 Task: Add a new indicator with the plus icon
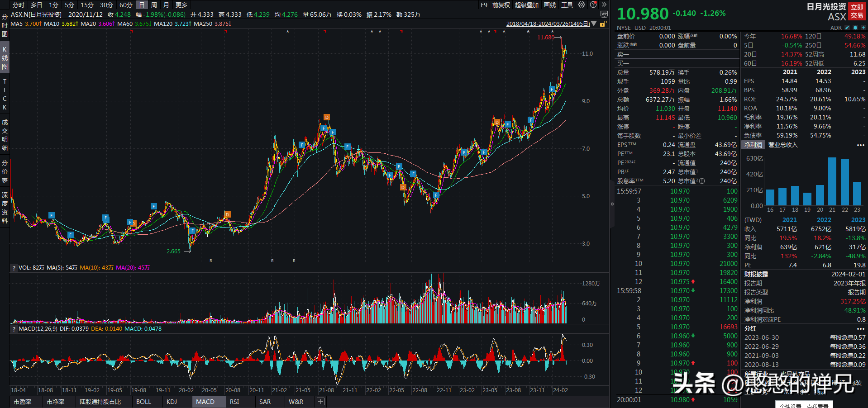(320, 402)
